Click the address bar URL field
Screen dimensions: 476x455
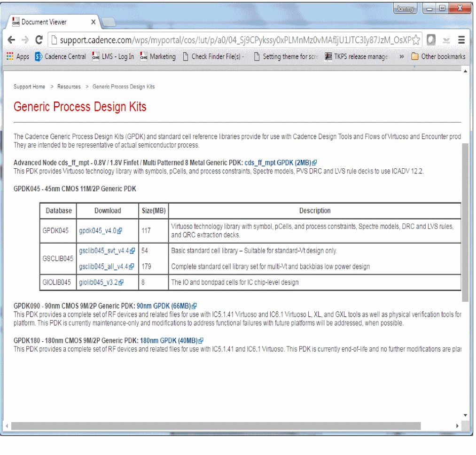235,40
